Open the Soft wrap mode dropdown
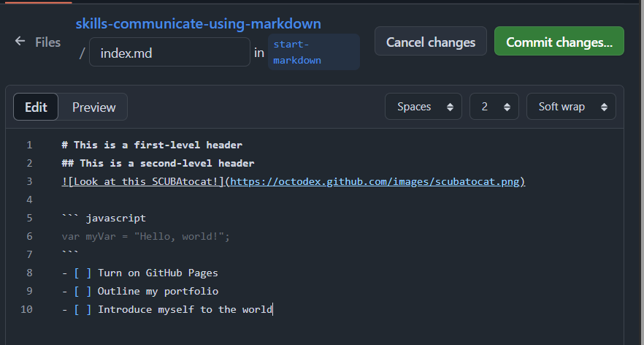Screen dimensions: 644x345 [571, 107]
